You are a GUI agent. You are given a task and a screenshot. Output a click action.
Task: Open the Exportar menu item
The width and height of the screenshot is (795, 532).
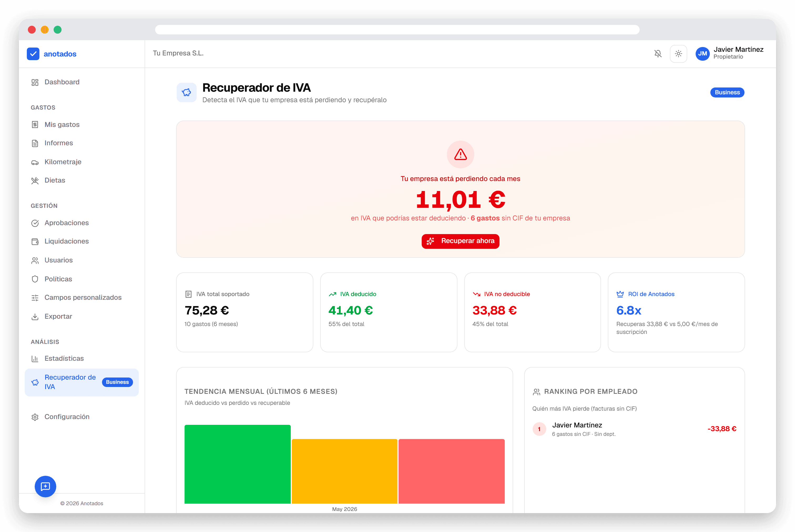[82, 317]
